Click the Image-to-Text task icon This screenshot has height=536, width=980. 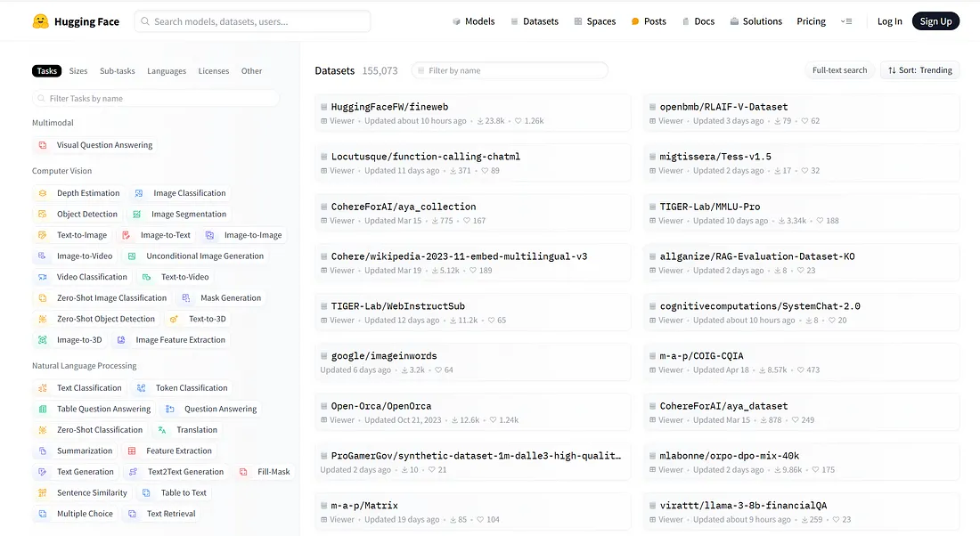[127, 235]
